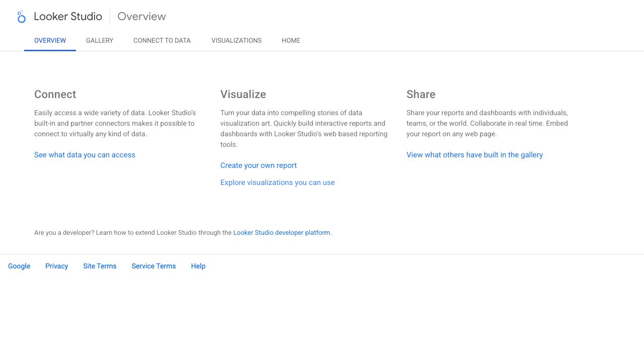Open 'View what others have built' gallery link
Viewport: 644px width, 362px height.
[474, 155]
